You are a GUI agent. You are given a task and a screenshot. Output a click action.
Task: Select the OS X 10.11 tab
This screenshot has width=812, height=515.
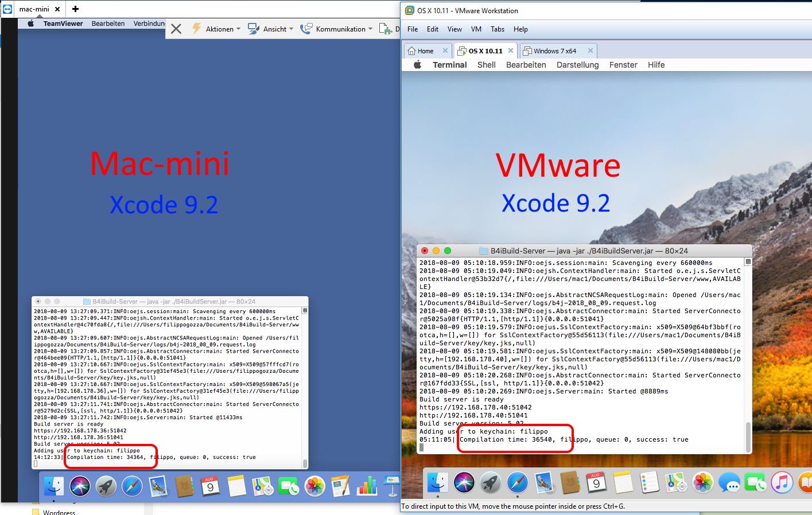485,51
